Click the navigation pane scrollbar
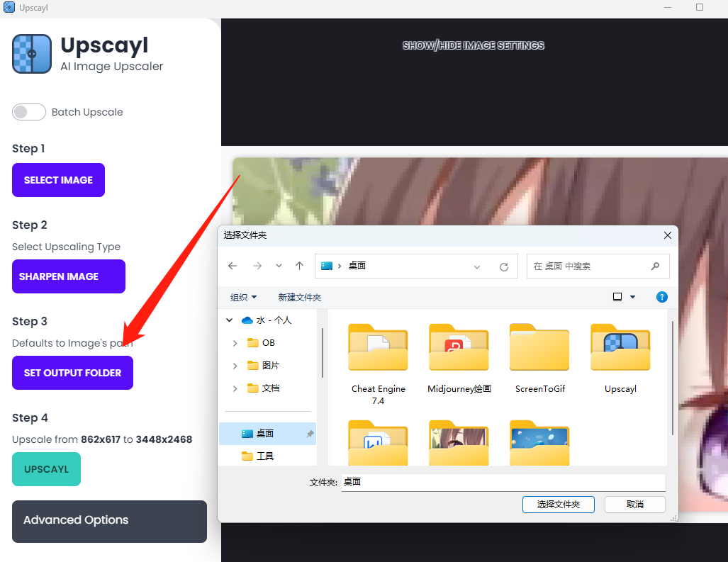The image size is (728, 562). point(323,353)
